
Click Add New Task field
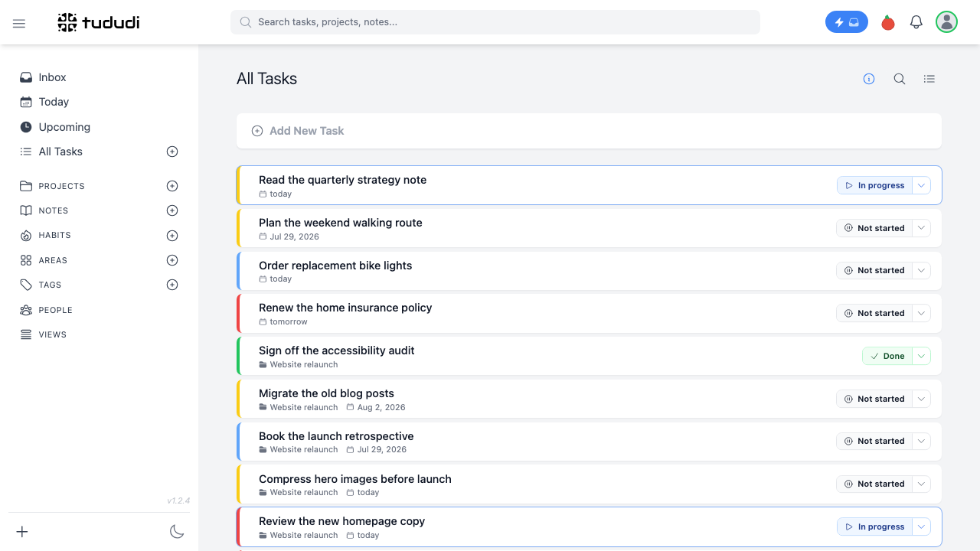tap(589, 131)
